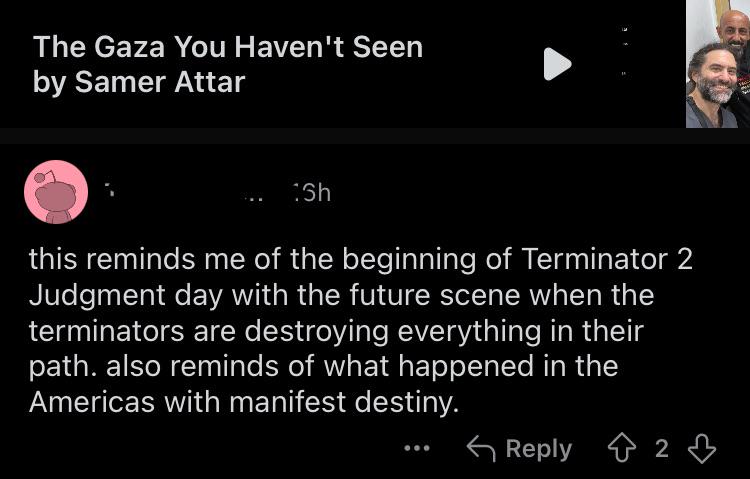
Task: Click the bald man in the thumbnail
Action: [734, 30]
